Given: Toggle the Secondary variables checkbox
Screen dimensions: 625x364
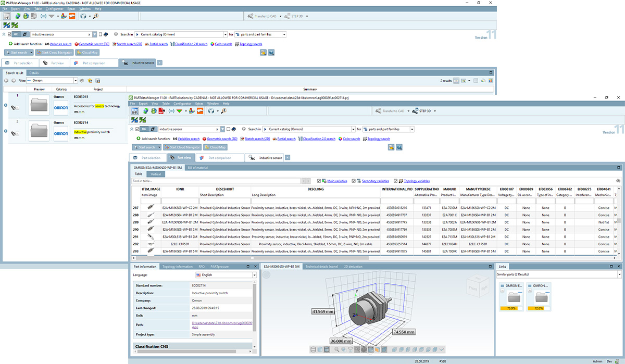Looking at the screenshot, I should tap(354, 181).
